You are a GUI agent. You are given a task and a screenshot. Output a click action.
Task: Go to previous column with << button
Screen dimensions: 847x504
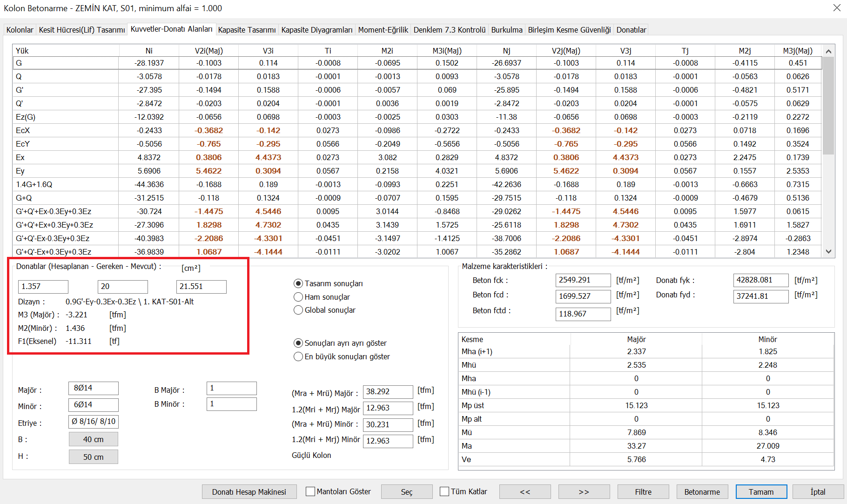[x=524, y=492]
